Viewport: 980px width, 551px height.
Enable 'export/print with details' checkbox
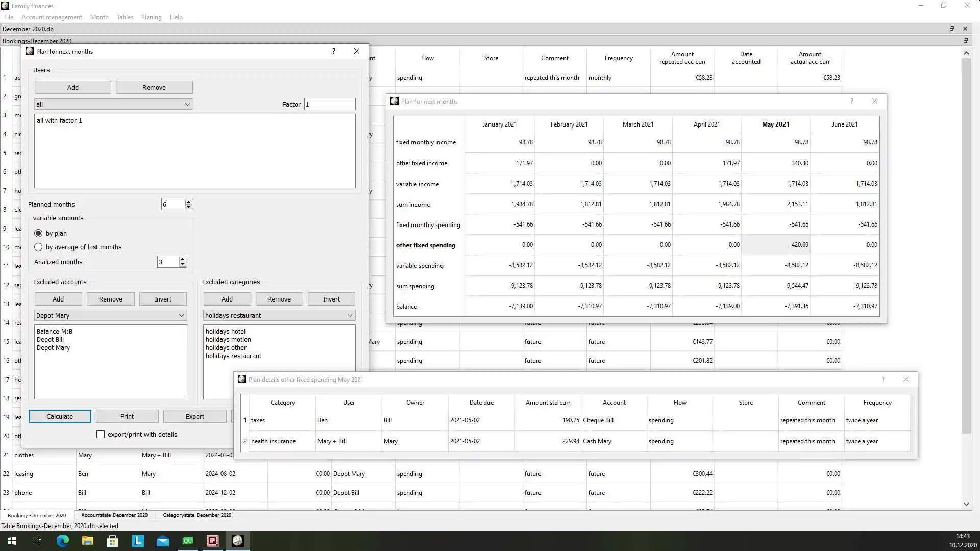[101, 433]
